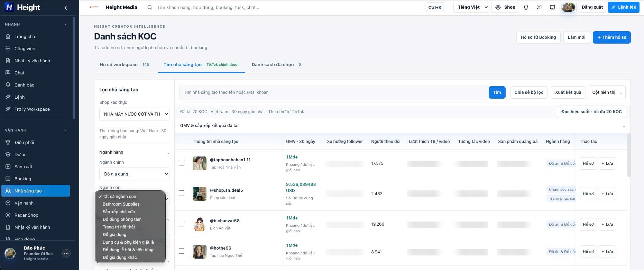Viewport: 644px width, 270px height.
Task: Click the Điều phối icon in sidebar
Action: [8, 142]
